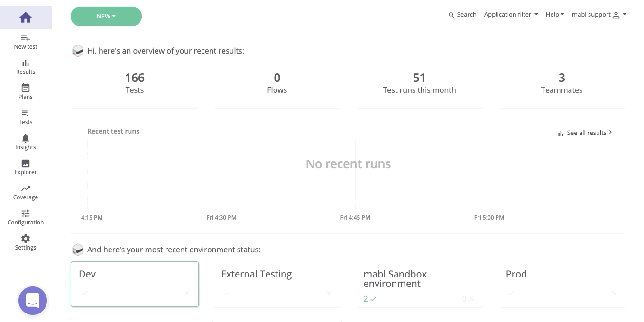The height and width of the screenshot is (322, 644).
Task: Click failed X on mabl Sandbox environment
Action: pyautogui.click(x=471, y=299)
